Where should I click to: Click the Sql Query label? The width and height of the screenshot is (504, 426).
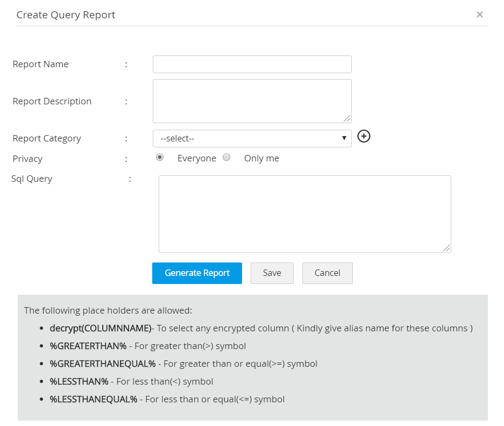(x=32, y=179)
